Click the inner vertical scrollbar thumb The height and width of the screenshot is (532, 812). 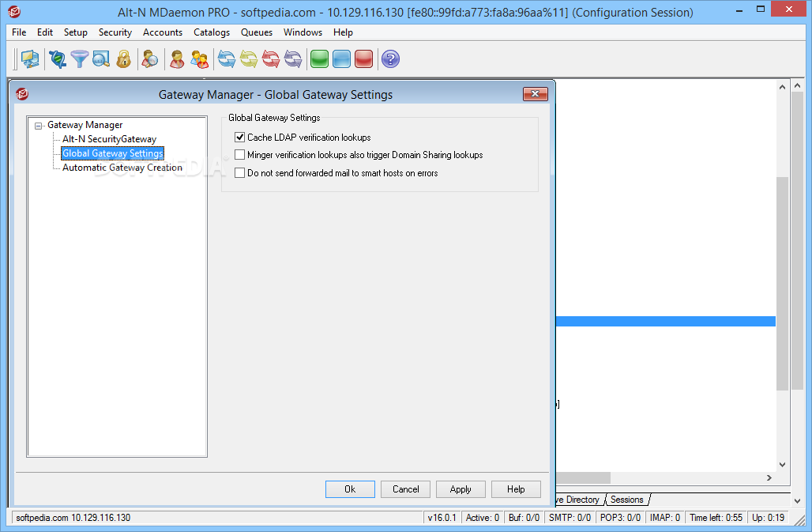782,283
